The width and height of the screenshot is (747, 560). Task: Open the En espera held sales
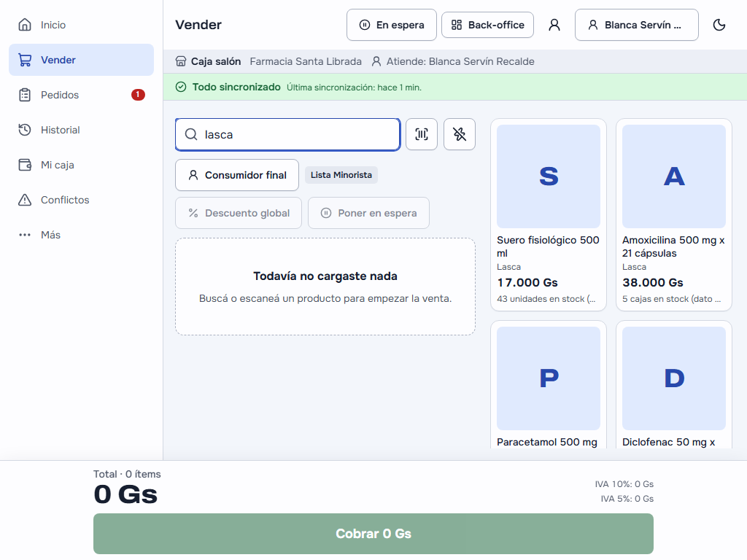(392, 25)
